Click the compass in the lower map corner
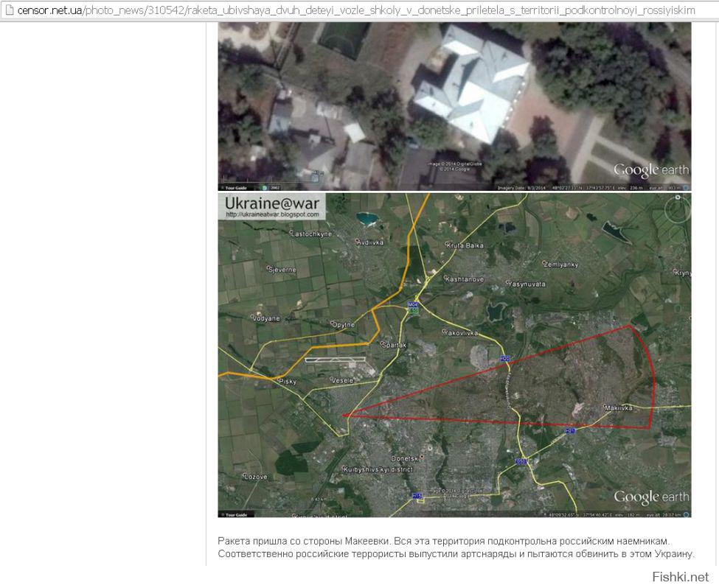The width and height of the screenshot is (719, 588). [x=676, y=210]
